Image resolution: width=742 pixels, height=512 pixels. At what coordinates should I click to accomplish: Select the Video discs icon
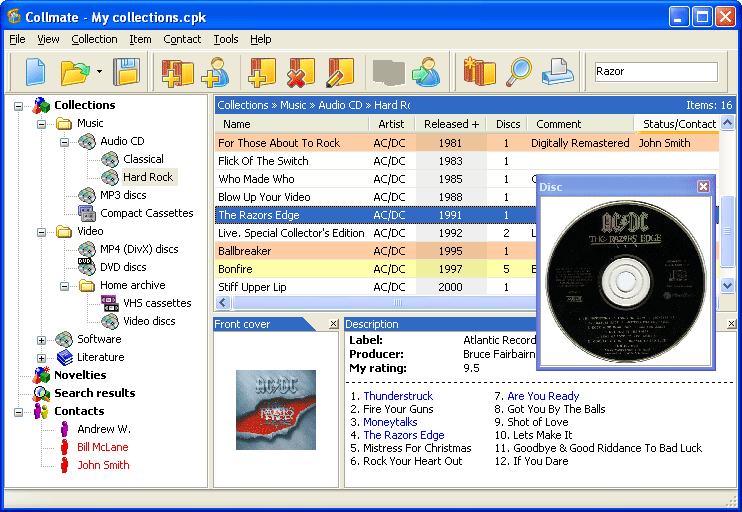click(110, 321)
